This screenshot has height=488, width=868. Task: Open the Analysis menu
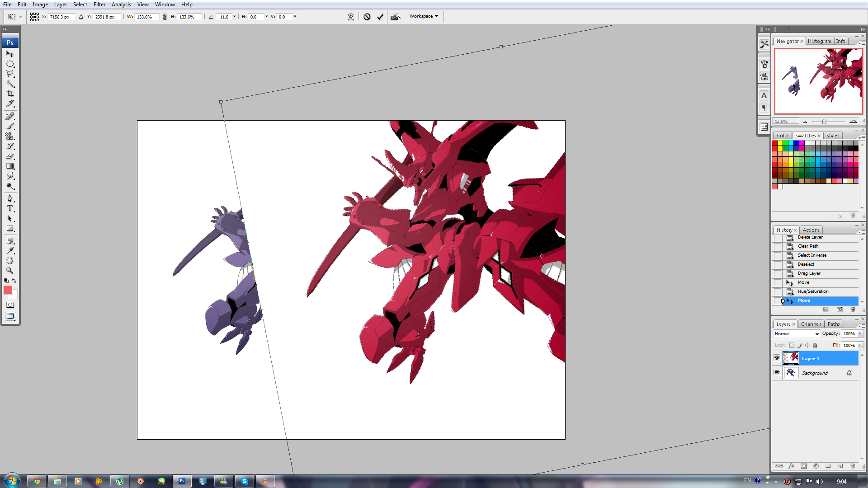pos(121,5)
